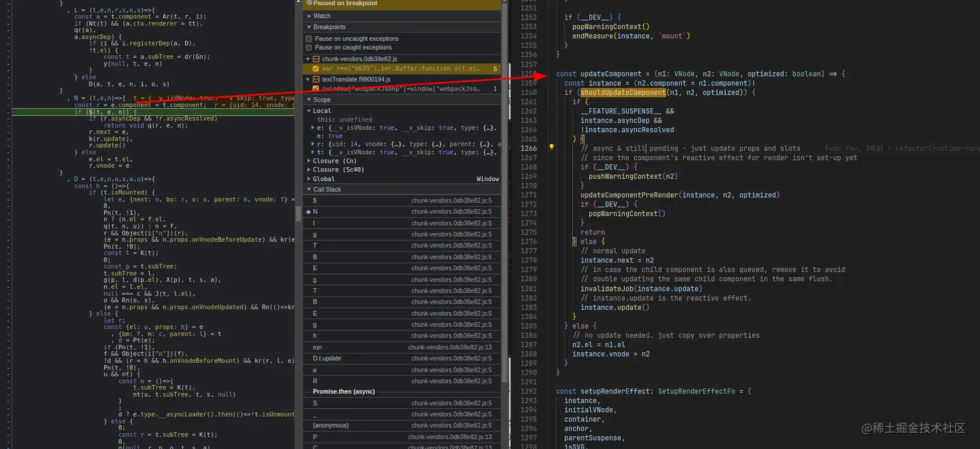The image size is (980, 449).
Task: Click the highlighted shouldUpdateComponent call in editor
Action: 623,93
